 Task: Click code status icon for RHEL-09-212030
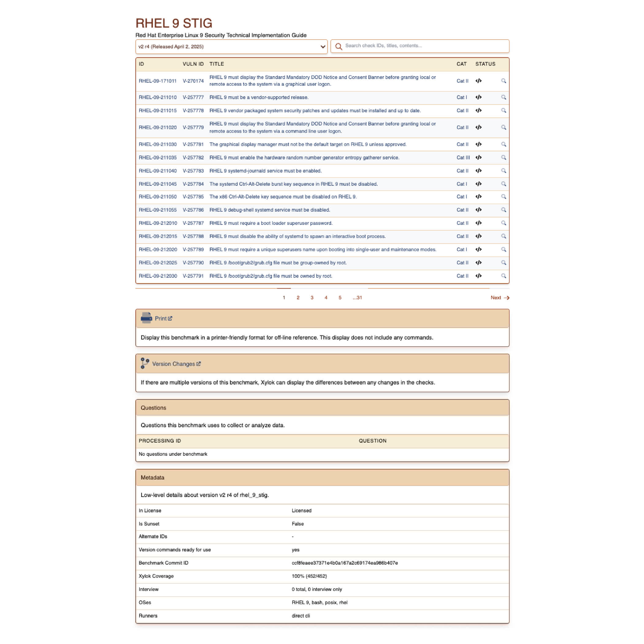[x=478, y=276]
